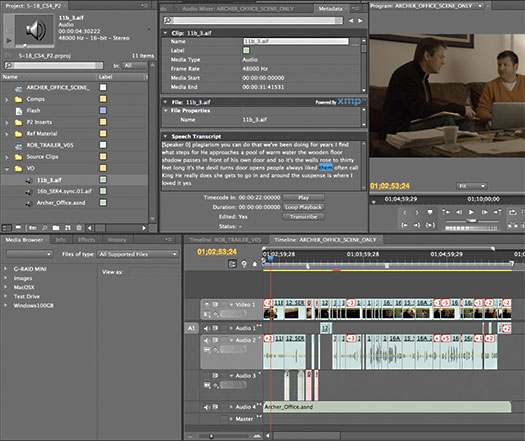Collapse the VO bin
525x441 pixels.
click(7, 169)
